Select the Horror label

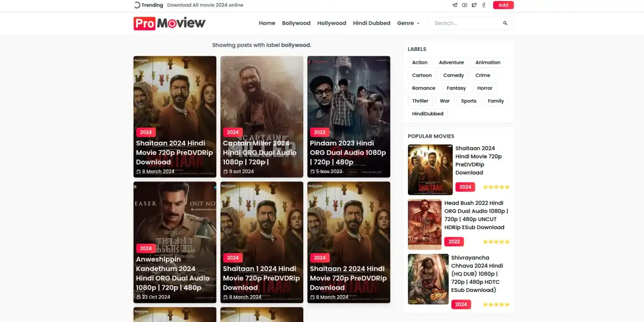click(485, 88)
